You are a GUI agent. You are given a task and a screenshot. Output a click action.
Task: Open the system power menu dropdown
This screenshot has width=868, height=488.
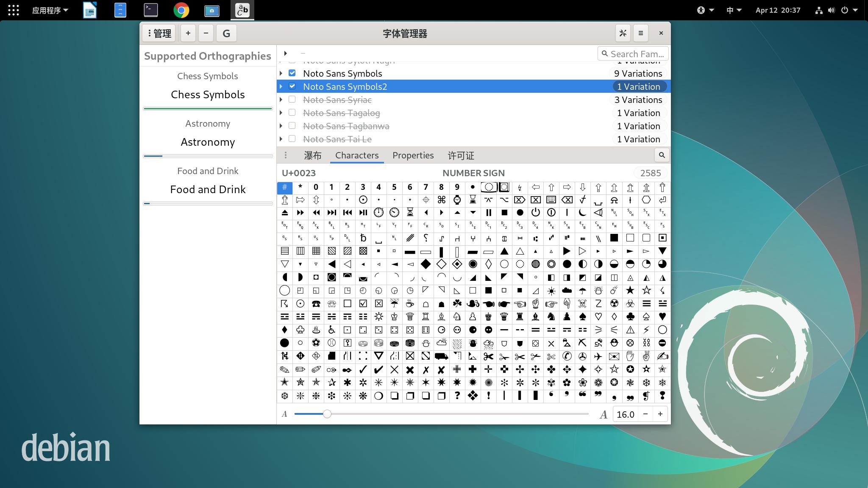(850, 10)
